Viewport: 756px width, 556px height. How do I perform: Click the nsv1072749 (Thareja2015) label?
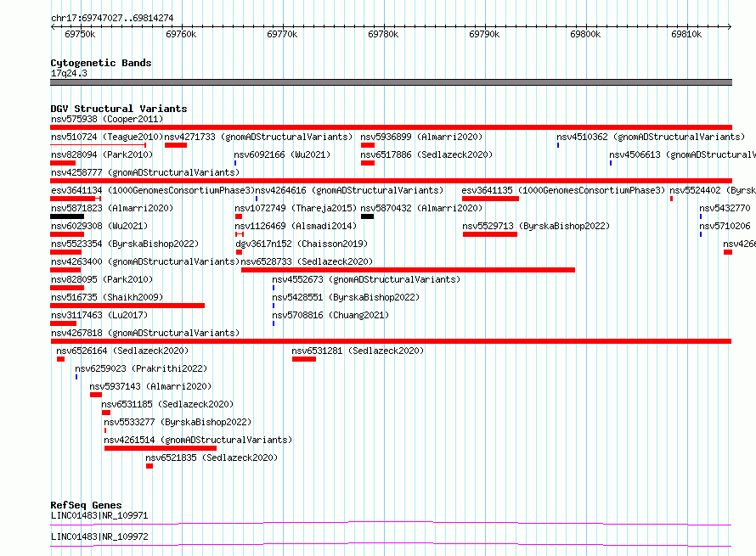[296, 208]
